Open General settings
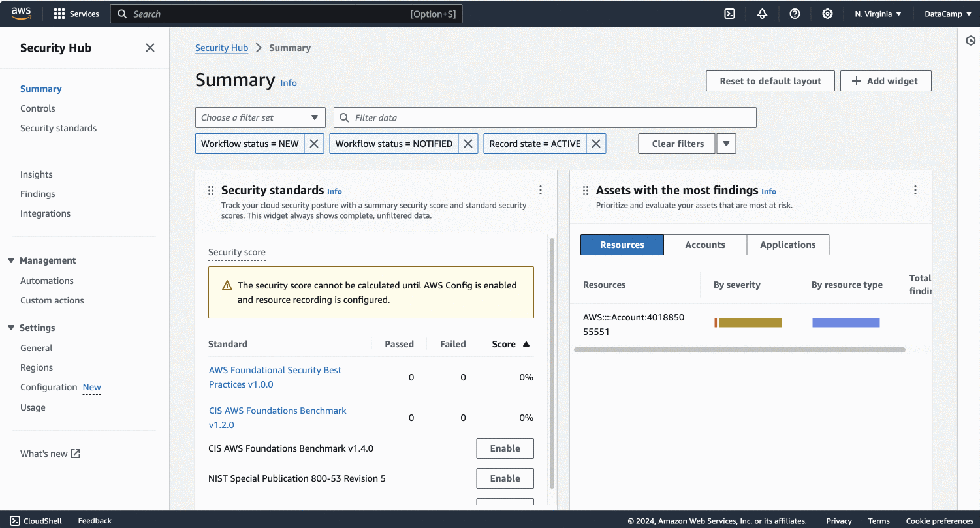The height and width of the screenshot is (528, 980). (x=37, y=348)
